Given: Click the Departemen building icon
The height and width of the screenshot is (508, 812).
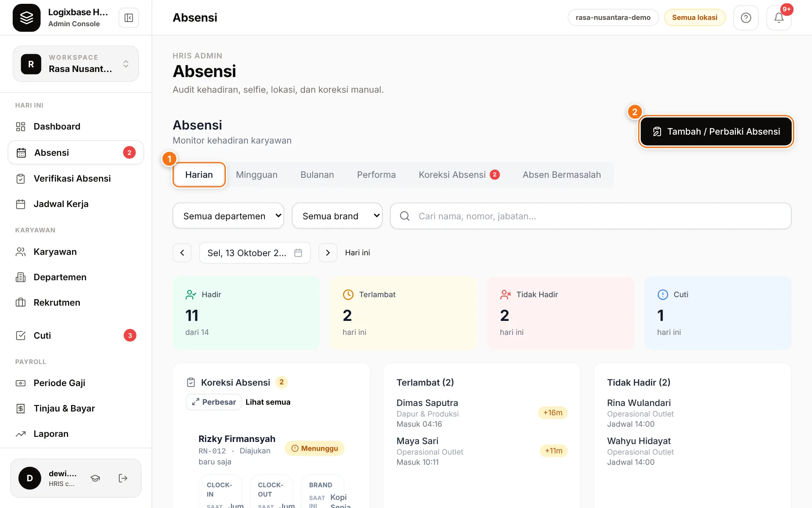Looking at the screenshot, I should [21, 277].
